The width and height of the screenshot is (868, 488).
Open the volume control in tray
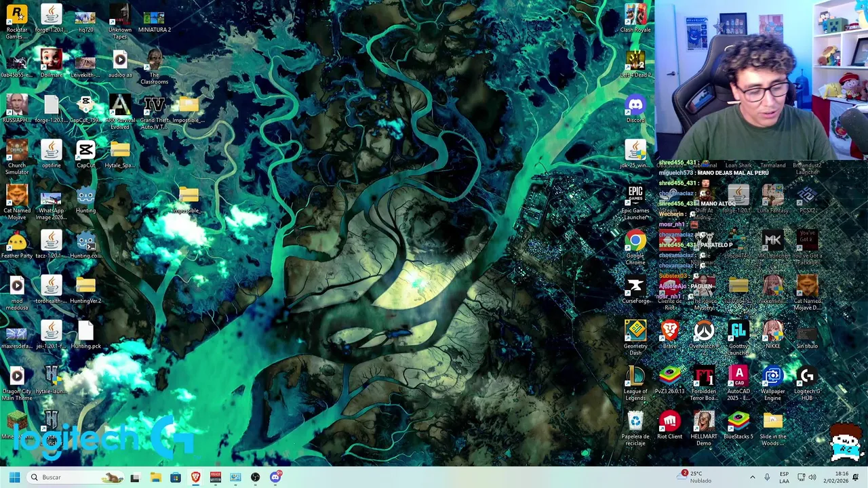[812, 477]
